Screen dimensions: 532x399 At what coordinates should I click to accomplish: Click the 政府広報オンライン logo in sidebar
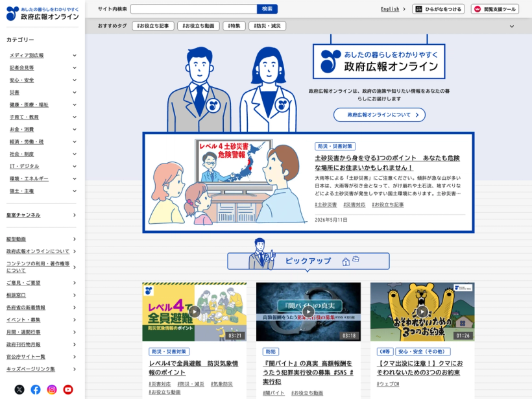[x=42, y=14]
